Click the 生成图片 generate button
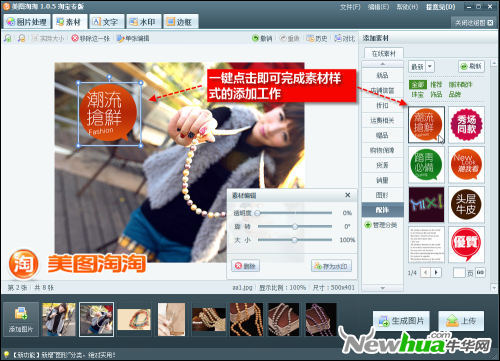 (x=401, y=321)
